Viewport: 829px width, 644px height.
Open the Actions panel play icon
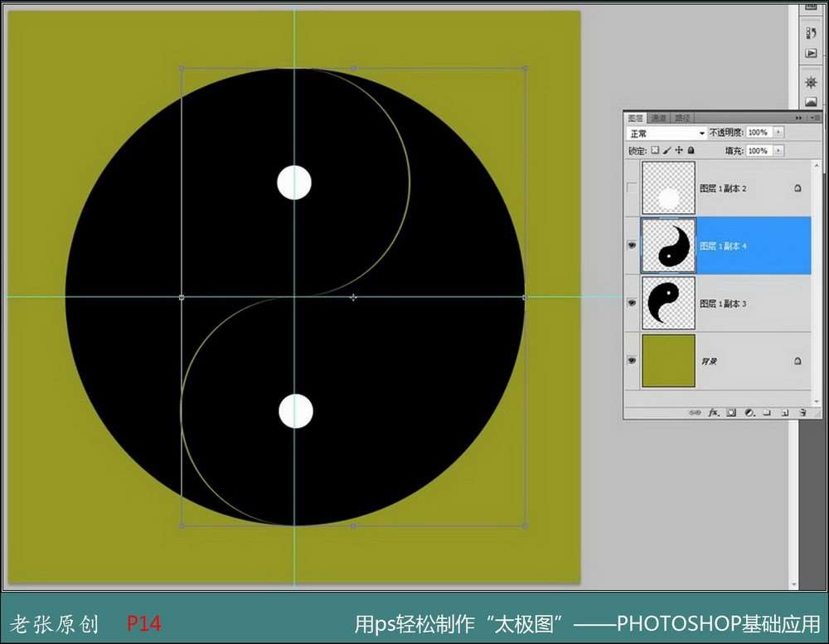click(x=812, y=54)
